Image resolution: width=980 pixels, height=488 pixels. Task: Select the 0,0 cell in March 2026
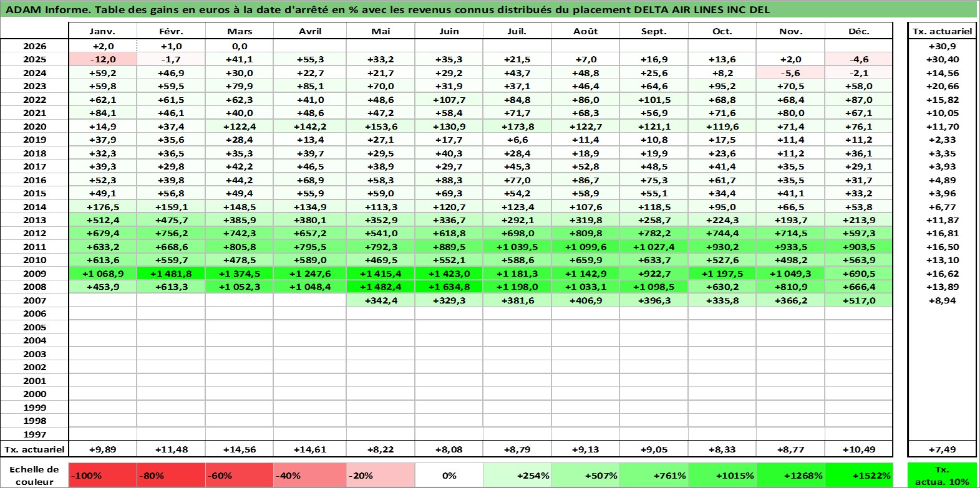240,46
